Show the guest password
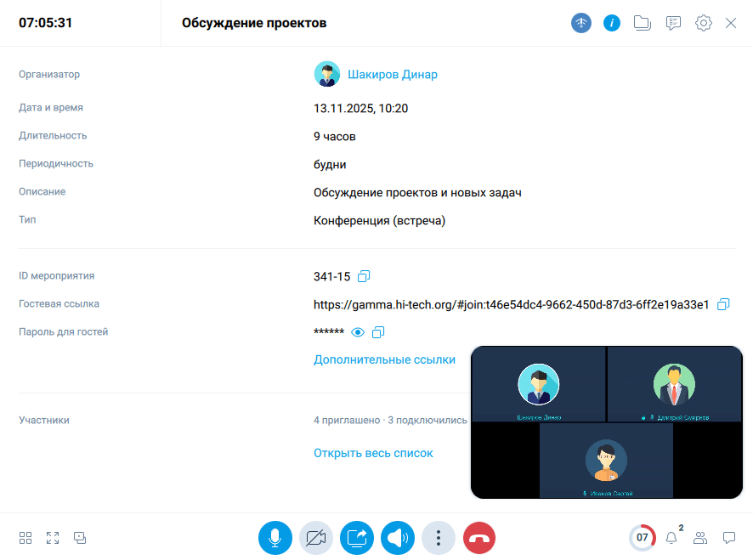Image resolution: width=753 pixels, height=560 pixels. pyautogui.click(x=360, y=331)
